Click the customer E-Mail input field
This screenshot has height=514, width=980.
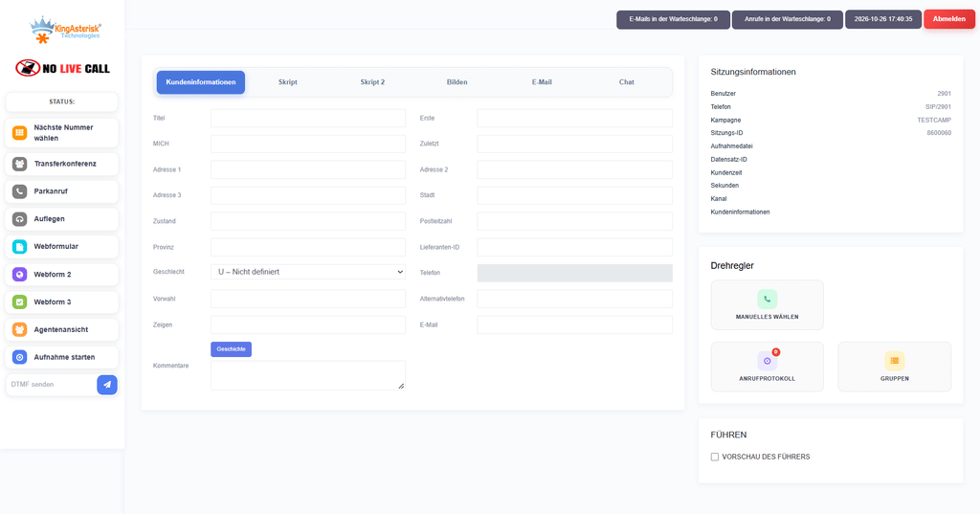[574, 324]
